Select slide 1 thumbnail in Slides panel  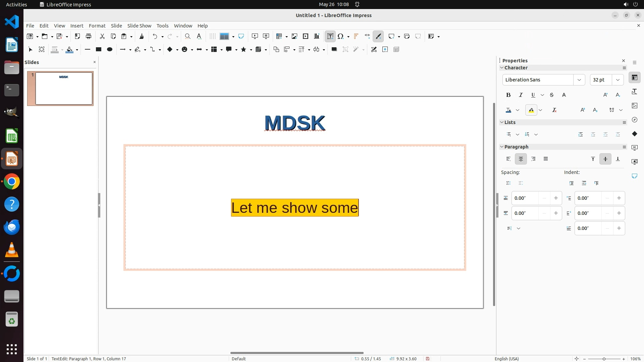(x=64, y=88)
